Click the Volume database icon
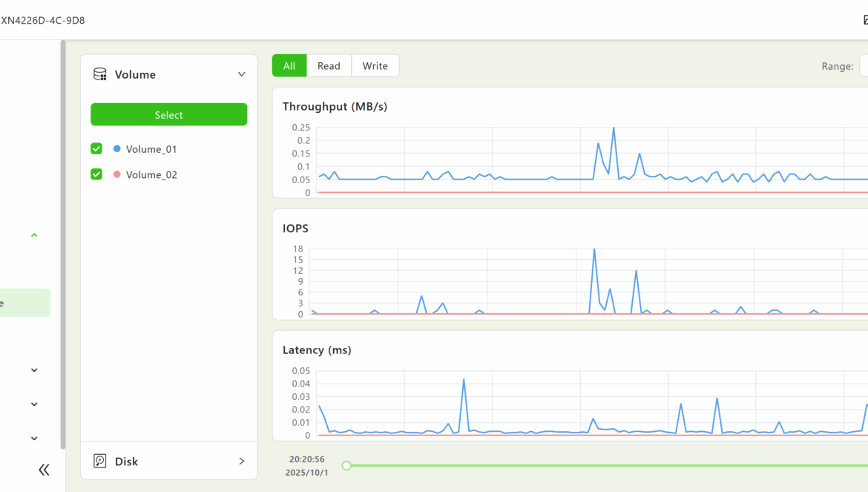This screenshot has height=492, width=868. click(x=100, y=74)
